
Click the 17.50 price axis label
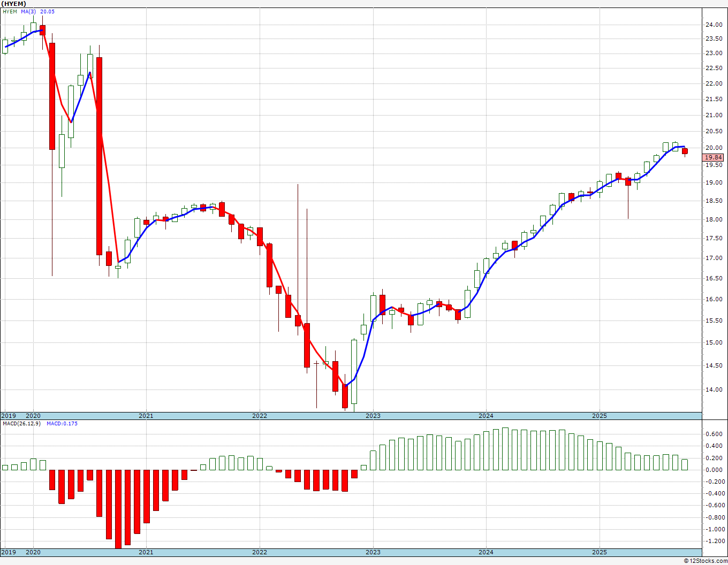coord(714,238)
